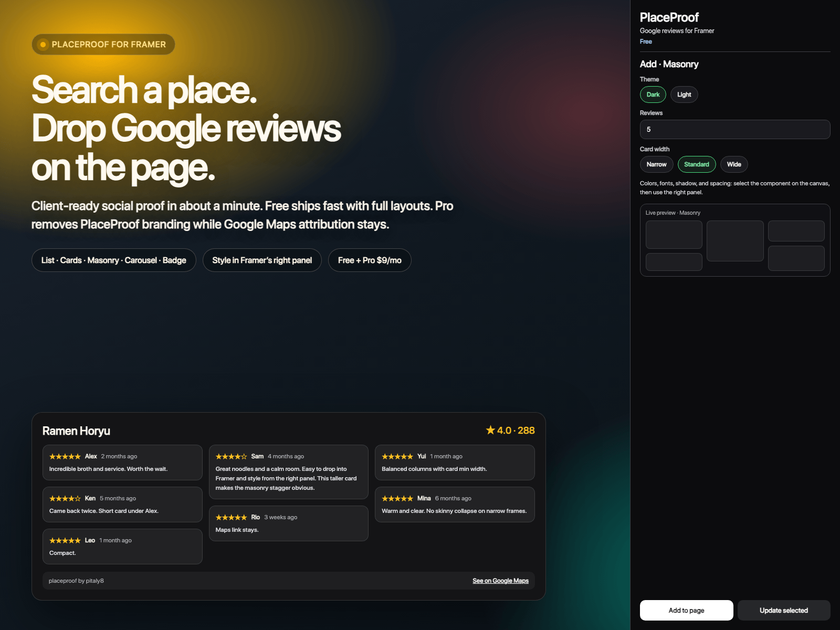Click the review starting 'Great noodles and a calm room'

coord(286,478)
